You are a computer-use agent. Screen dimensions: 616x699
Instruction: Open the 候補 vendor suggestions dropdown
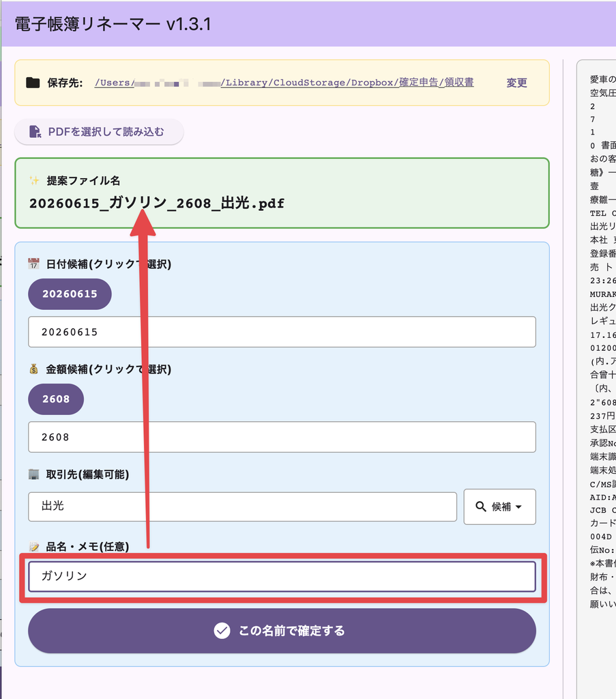click(x=499, y=507)
